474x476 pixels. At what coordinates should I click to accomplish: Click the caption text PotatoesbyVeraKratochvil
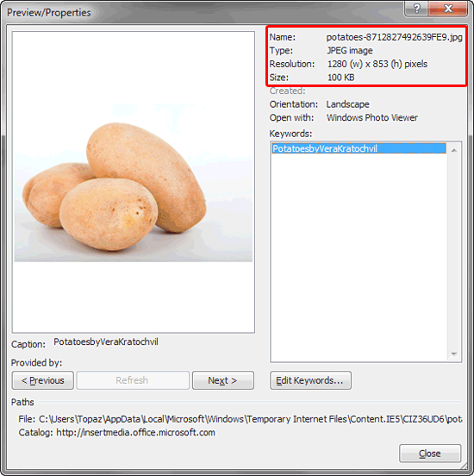(x=106, y=341)
